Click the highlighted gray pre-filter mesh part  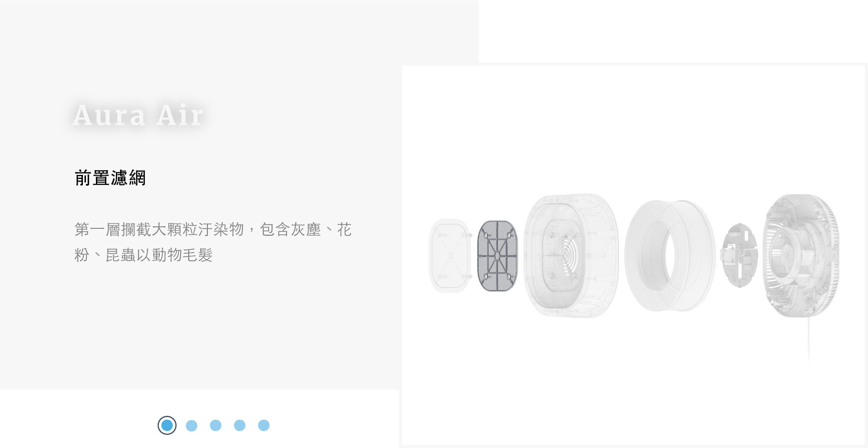pos(497,256)
